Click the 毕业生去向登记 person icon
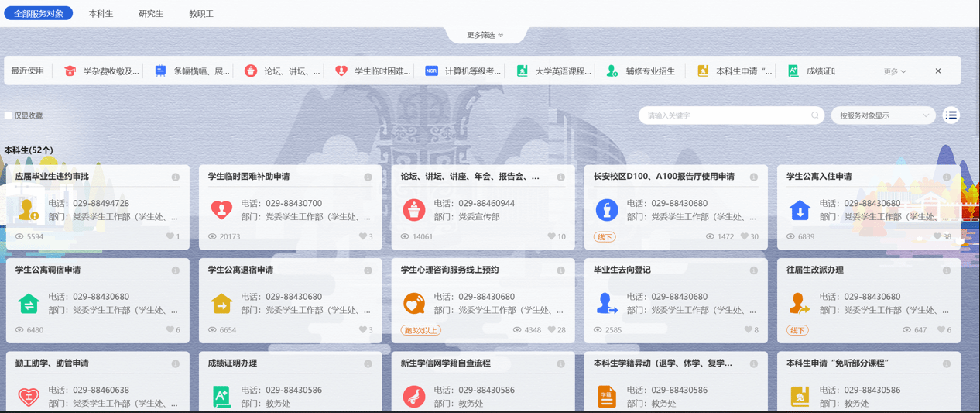The height and width of the screenshot is (413, 980). tap(607, 303)
